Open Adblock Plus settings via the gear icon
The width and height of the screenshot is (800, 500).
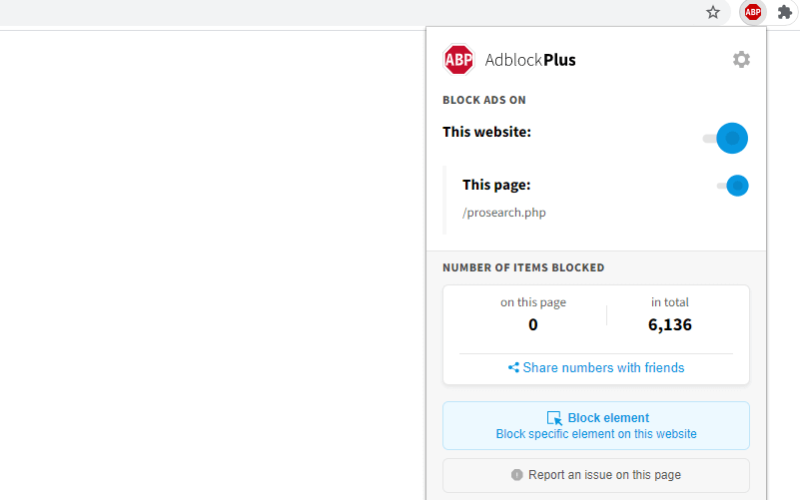pyautogui.click(x=741, y=60)
